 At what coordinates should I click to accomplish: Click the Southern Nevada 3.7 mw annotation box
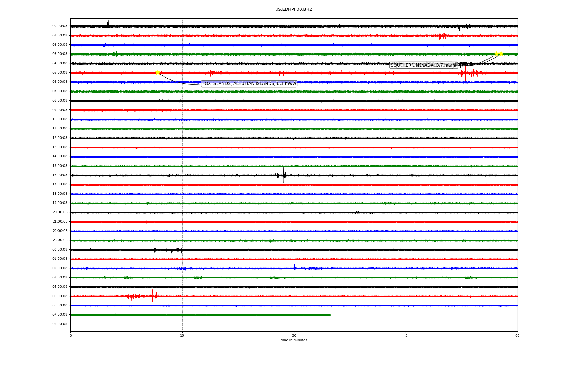[421, 65]
